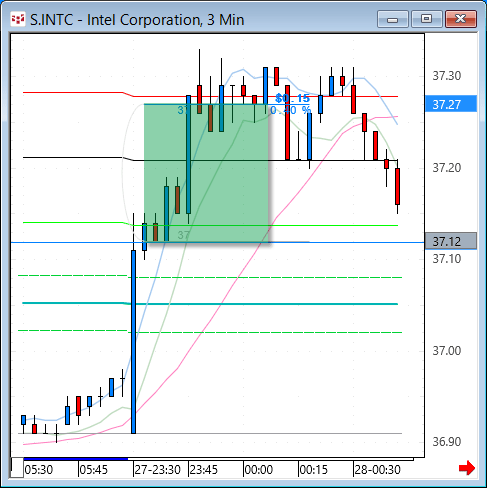Click the 37.30 price scale label

tap(446, 76)
